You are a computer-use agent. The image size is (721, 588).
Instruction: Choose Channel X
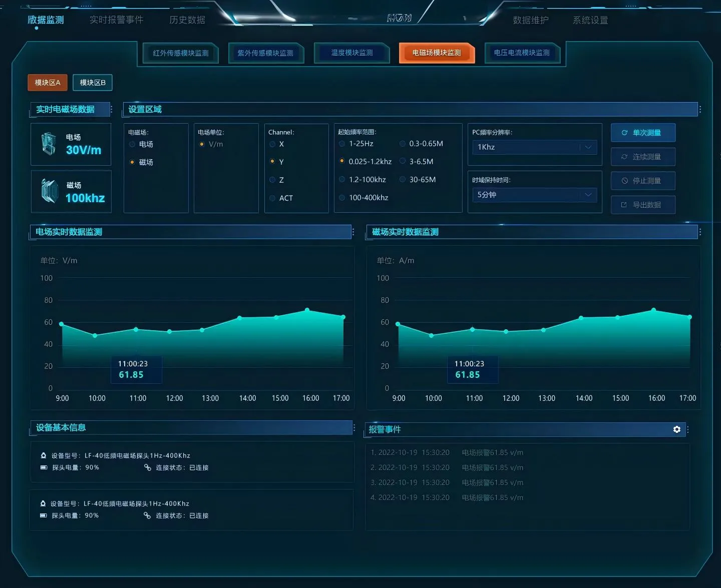[272, 144]
